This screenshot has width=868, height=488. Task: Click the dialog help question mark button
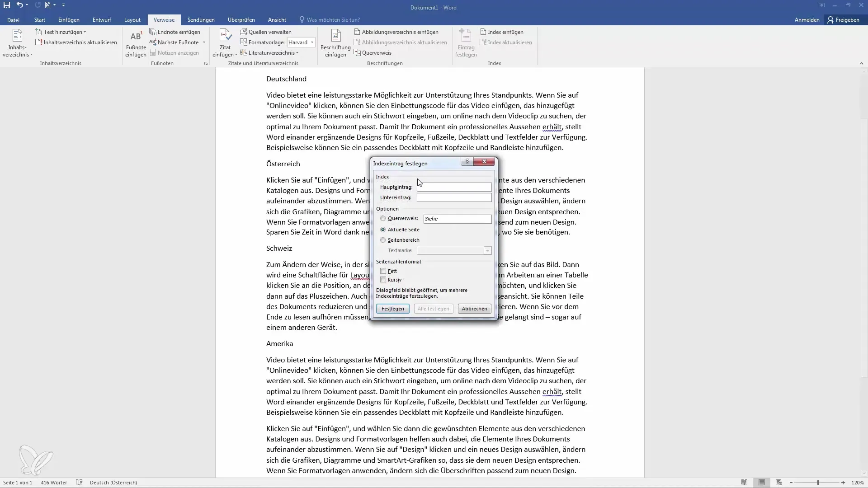(x=467, y=162)
